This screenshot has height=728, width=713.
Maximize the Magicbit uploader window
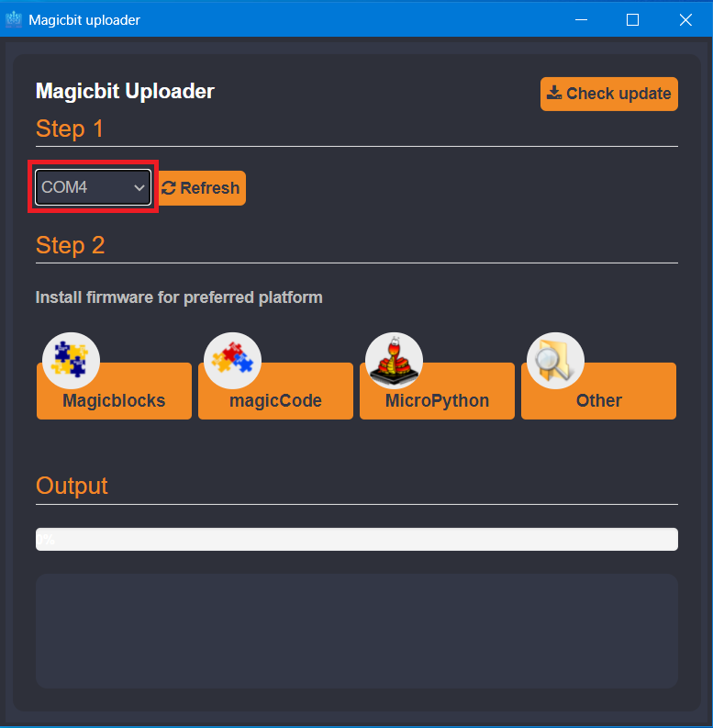632,20
